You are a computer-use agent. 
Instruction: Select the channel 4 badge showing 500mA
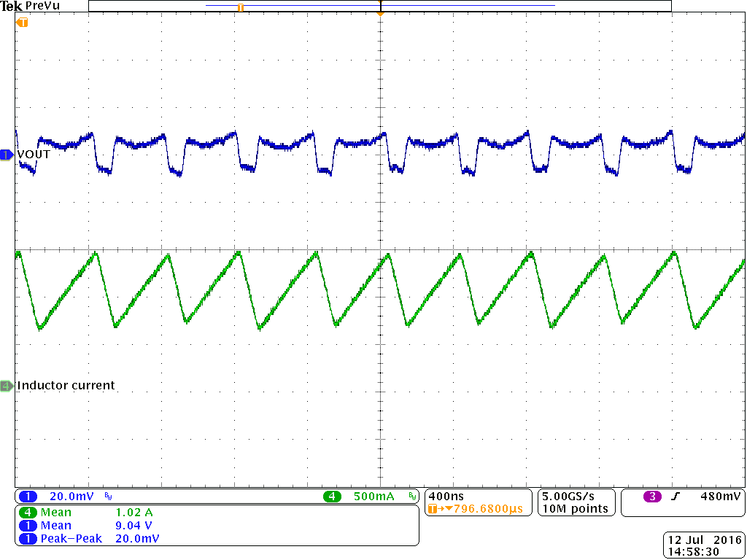(x=333, y=497)
